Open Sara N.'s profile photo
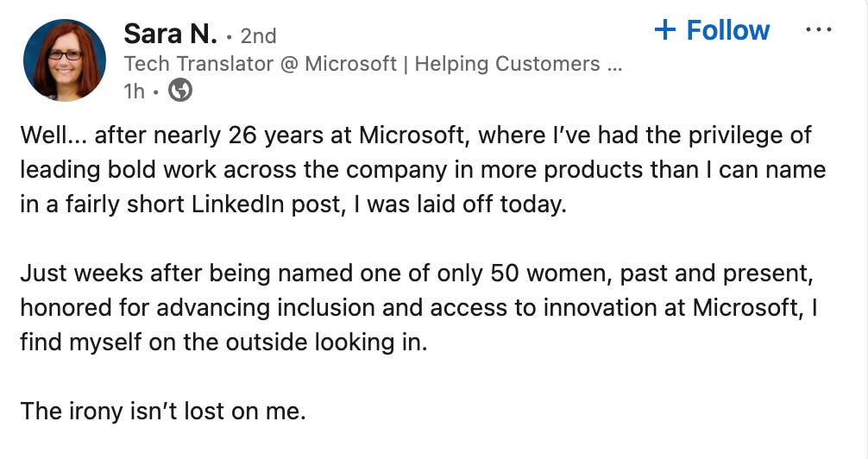Screen dimensions: 868x459 coord(65,60)
